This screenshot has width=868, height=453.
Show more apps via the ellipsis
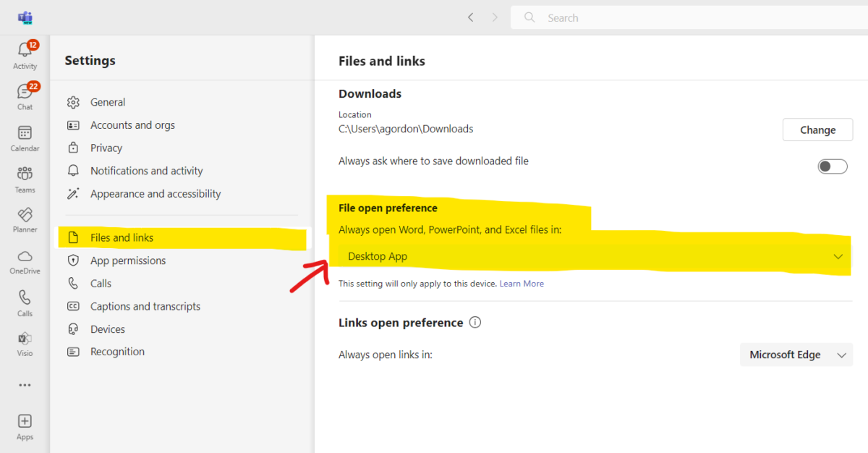pos(25,384)
